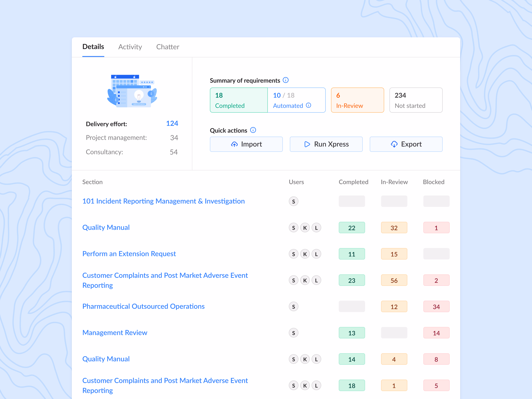The width and height of the screenshot is (532, 399).
Task: Switch to the Activity tab
Action: [130, 47]
